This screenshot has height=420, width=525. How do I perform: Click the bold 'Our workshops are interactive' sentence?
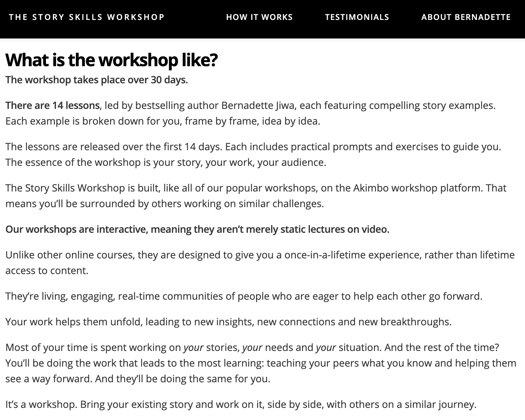pos(197,229)
